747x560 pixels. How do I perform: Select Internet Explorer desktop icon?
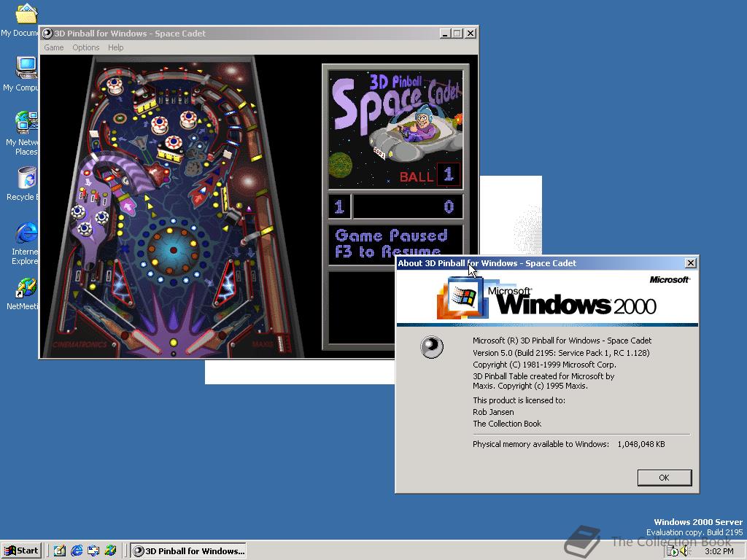[24, 243]
